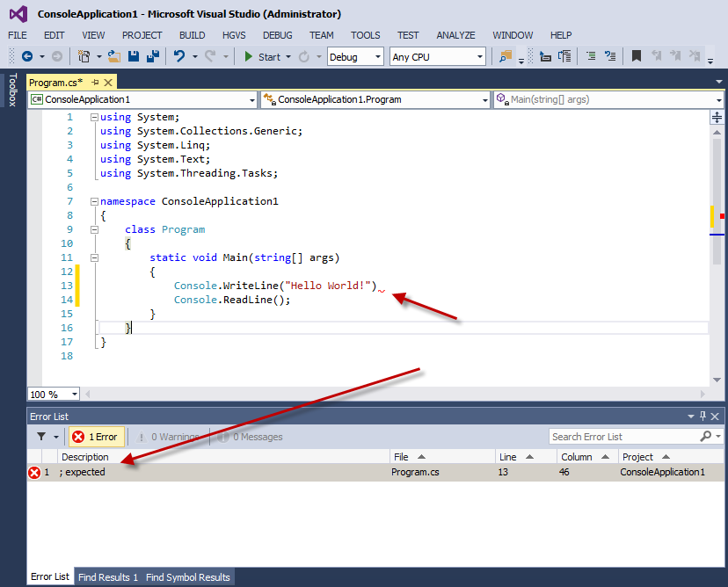
Task: Undo the last edit via toolbar icon
Action: tap(179, 56)
